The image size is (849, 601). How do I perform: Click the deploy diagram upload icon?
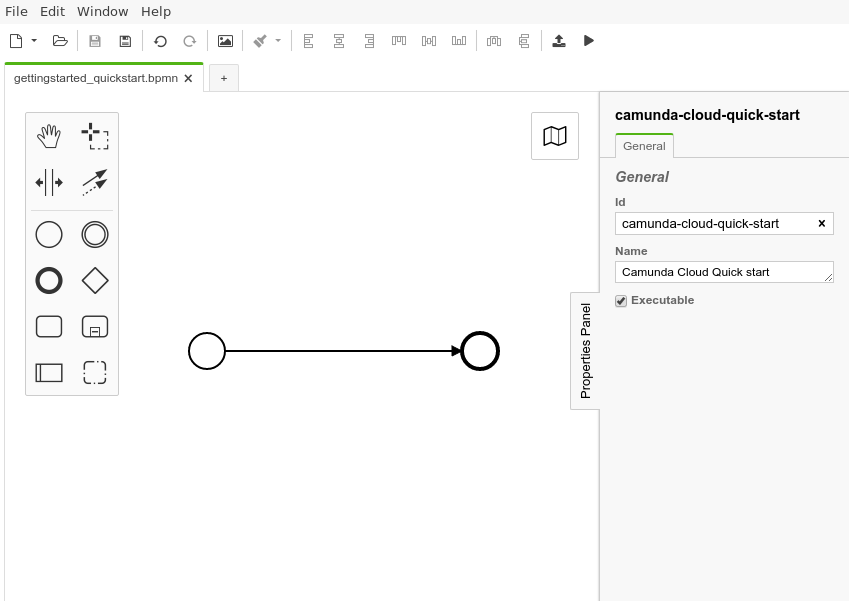559,41
